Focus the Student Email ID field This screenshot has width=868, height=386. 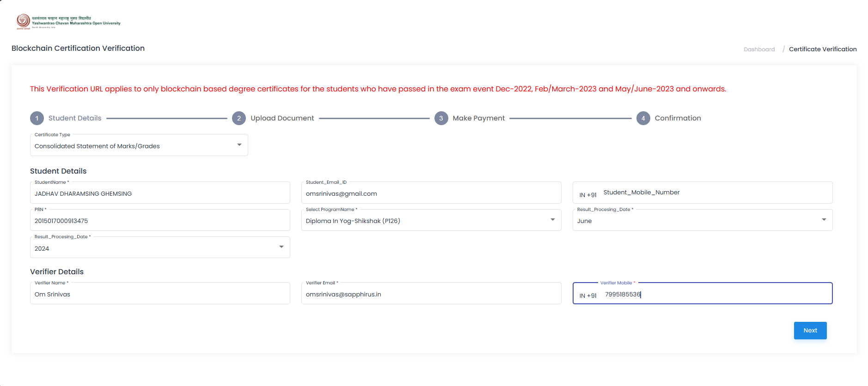click(431, 193)
